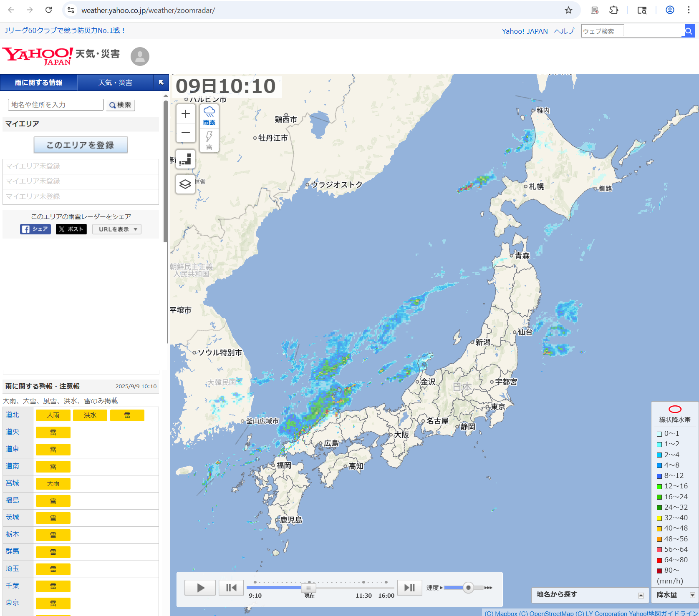Switch to the 雷 lightning layer
699x616 pixels.
[209, 140]
